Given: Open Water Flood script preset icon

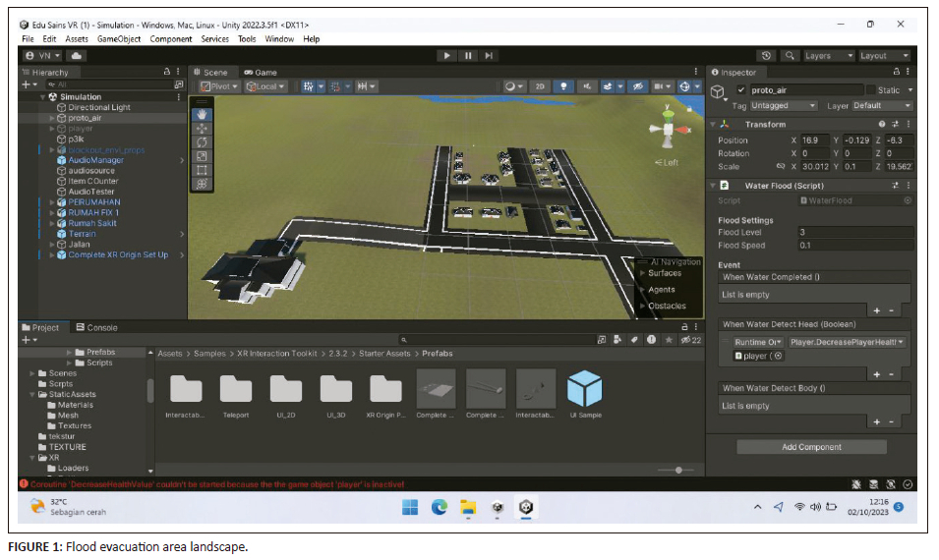Looking at the screenshot, I should click(896, 186).
